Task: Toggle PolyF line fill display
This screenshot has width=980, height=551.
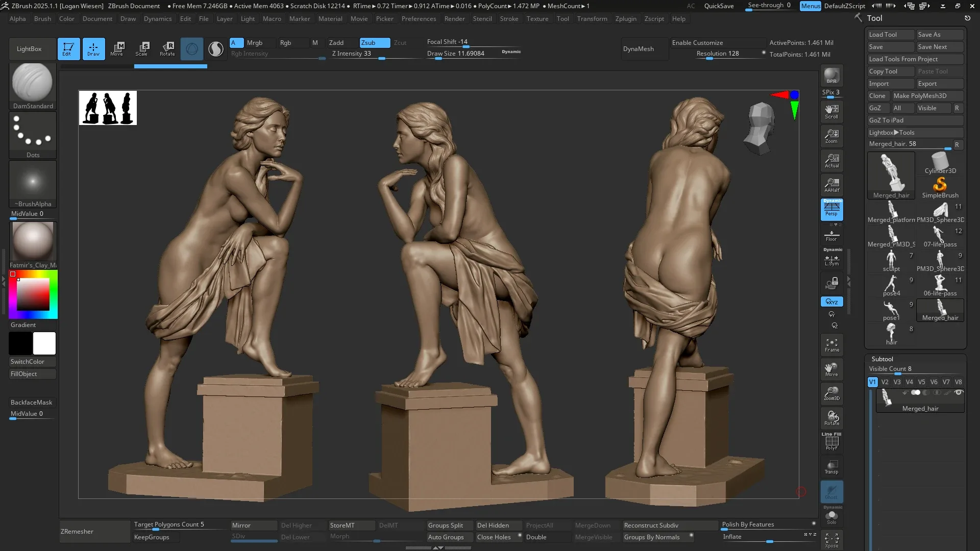Action: click(831, 442)
